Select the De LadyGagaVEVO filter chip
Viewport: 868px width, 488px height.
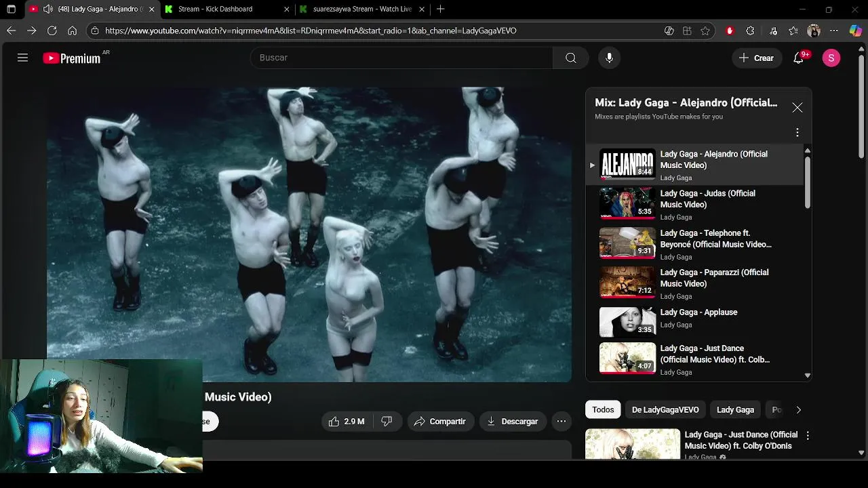tap(665, 409)
